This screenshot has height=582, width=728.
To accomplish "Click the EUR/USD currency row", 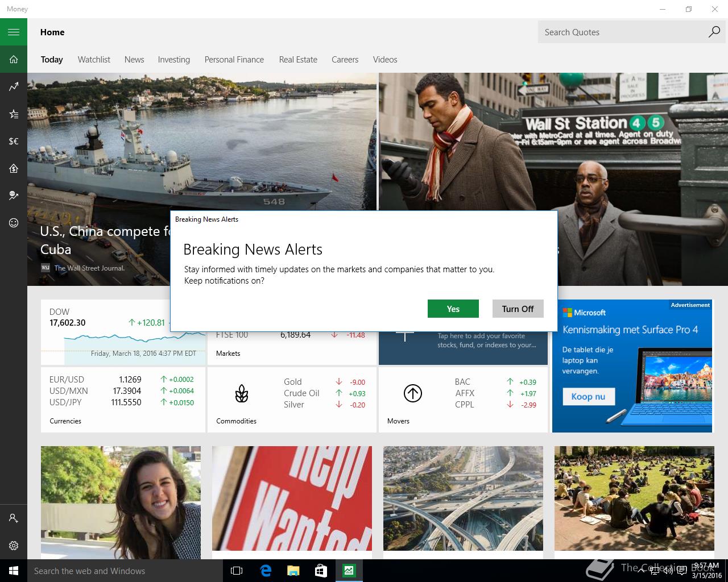I will 121,380.
